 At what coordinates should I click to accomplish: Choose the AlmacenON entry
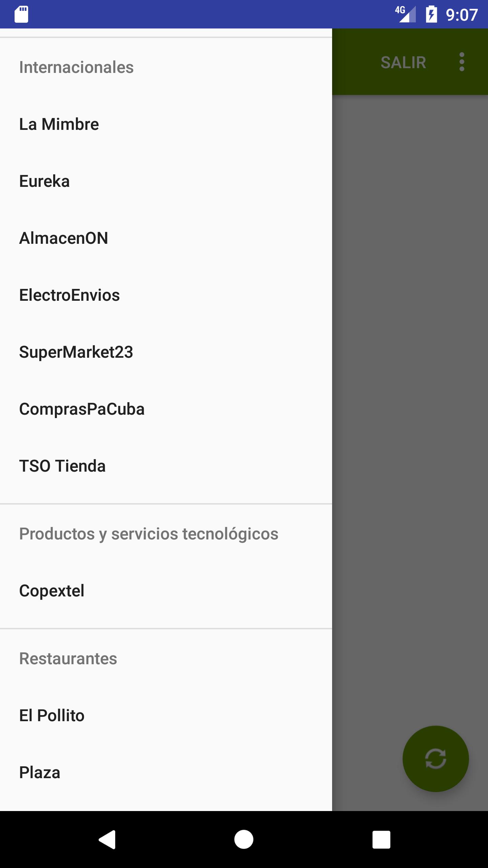[x=166, y=238]
